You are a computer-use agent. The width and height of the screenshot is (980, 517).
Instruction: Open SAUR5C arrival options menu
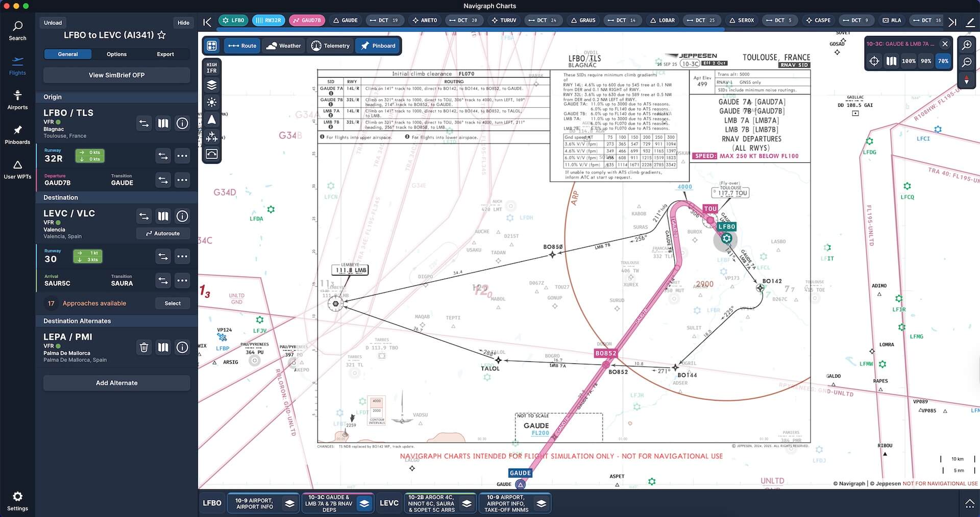coord(182,281)
